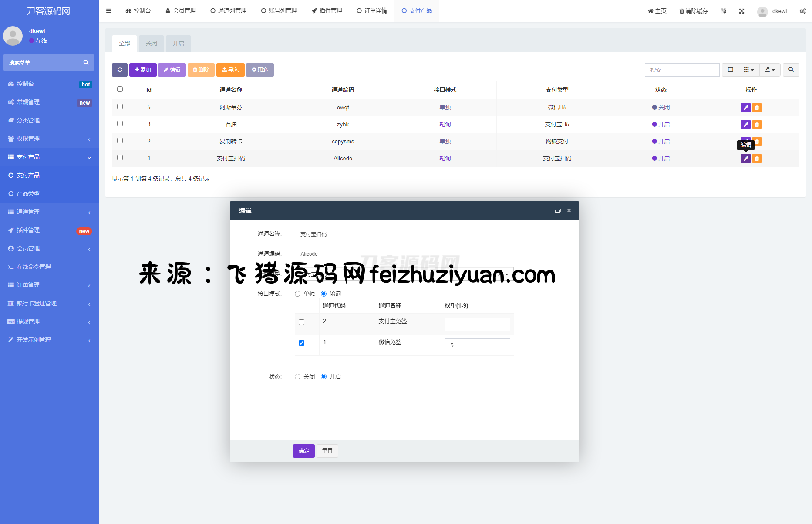Viewport: 812px width, 524px height.
Task: Click search icon in sidebar menu search
Action: [86, 63]
